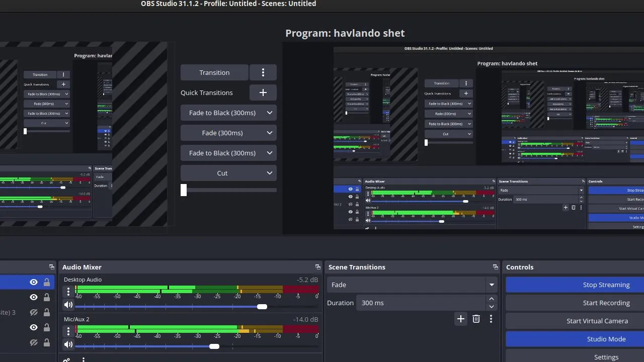
Task: Mute Mic/Aux 2 via speaker icon
Action: [x=68, y=344]
